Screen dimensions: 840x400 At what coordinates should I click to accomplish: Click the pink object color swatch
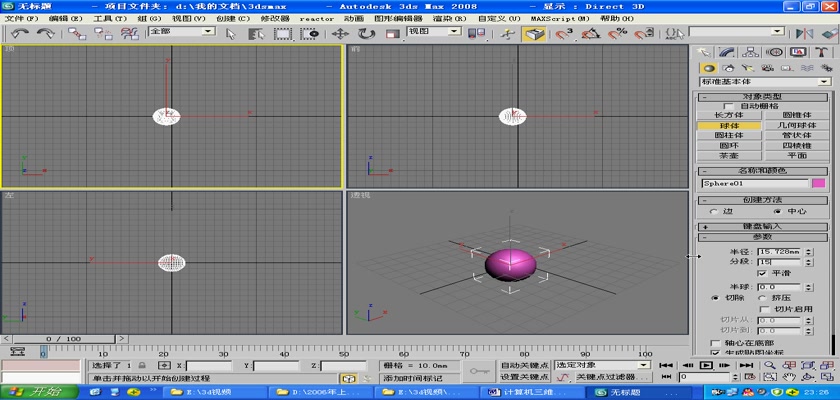[x=818, y=183]
